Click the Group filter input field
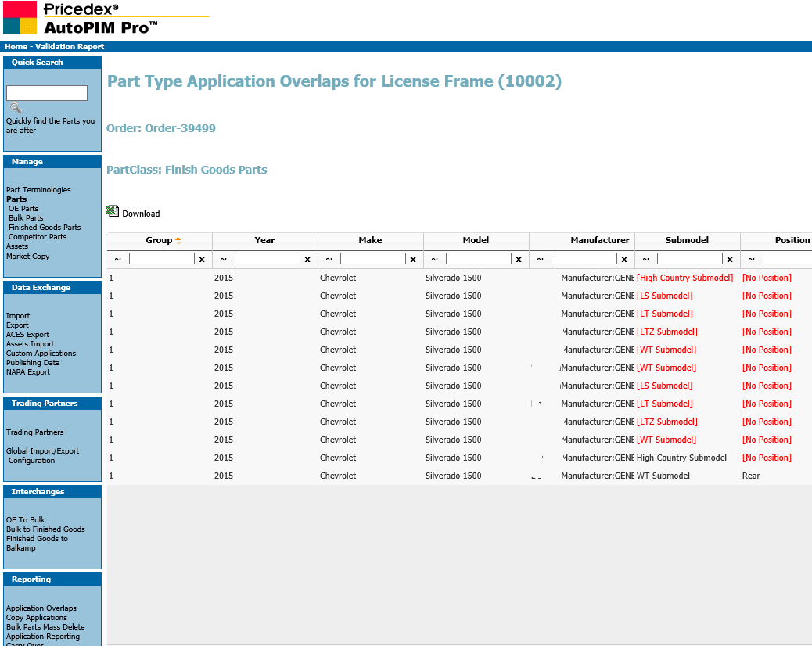 pos(162,259)
